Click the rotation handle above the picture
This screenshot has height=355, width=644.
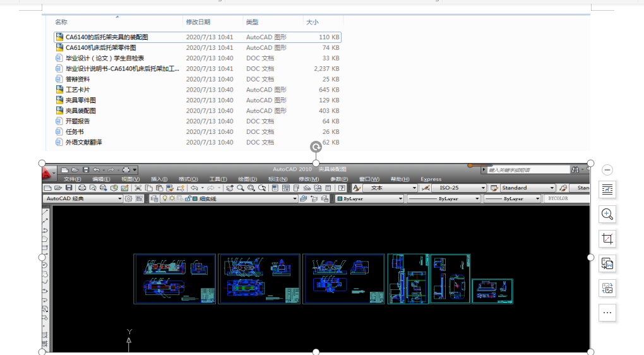pos(316,147)
